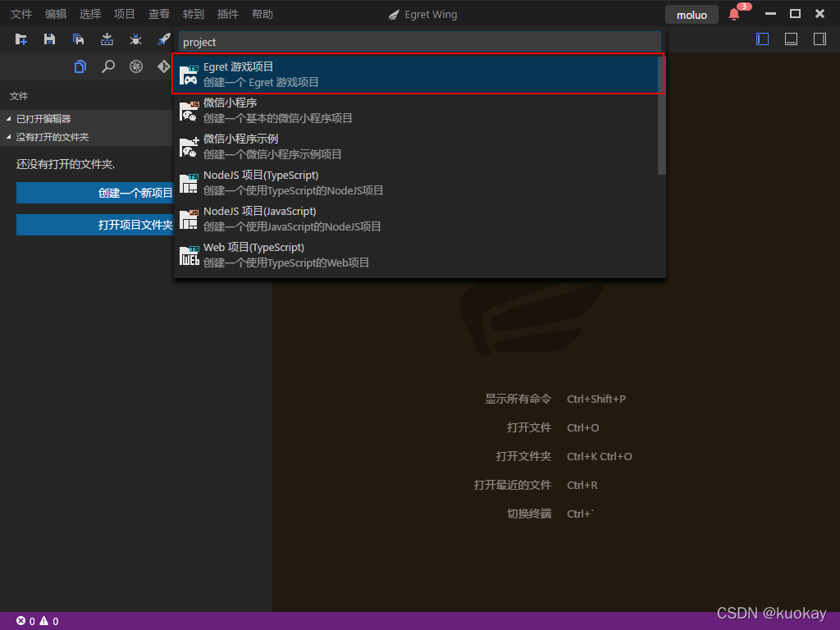Click the 文件 panel title

[19, 97]
